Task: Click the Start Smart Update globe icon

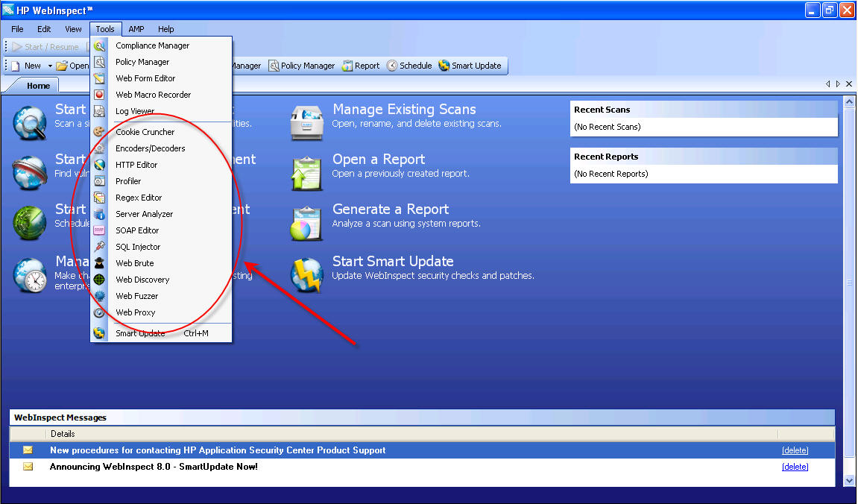Action: click(307, 274)
